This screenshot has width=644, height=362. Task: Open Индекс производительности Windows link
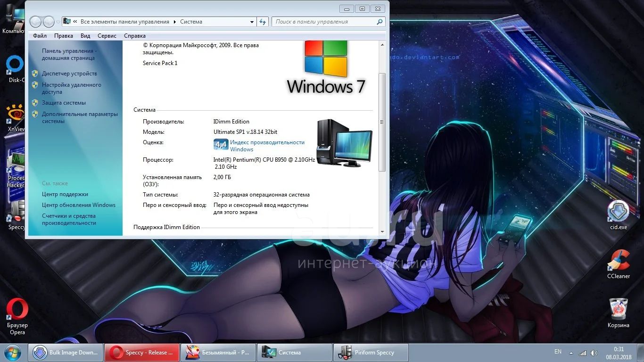267,146
